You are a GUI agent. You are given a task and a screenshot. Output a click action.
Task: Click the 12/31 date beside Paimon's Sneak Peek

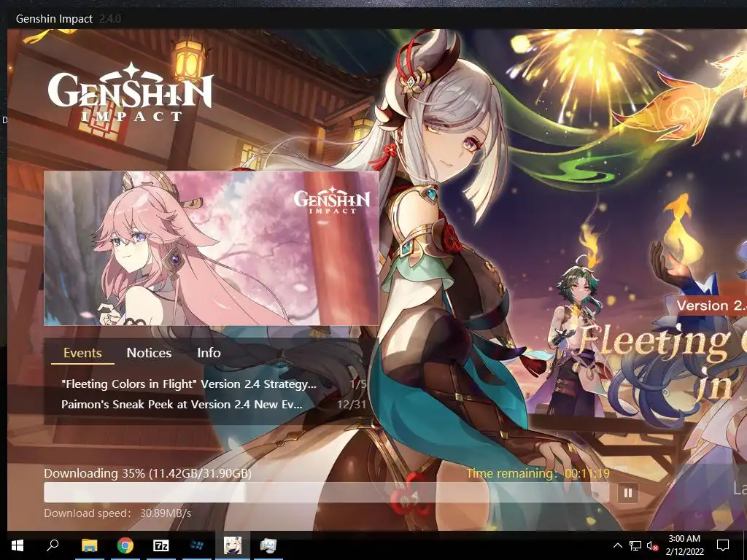[351, 404]
